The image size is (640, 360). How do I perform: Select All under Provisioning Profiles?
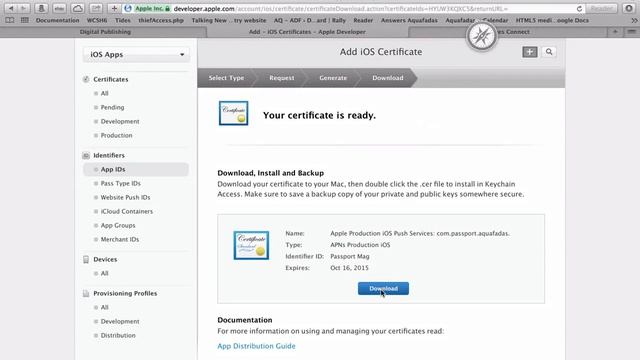104,307
